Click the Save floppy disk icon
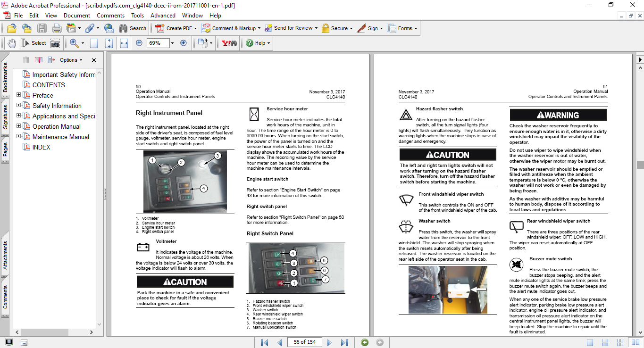This screenshot has width=644, height=348. coord(42,28)
